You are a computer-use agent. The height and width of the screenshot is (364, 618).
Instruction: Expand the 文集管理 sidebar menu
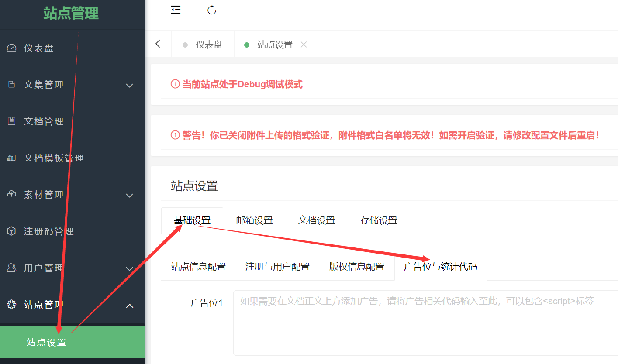[x=129, y=85]
